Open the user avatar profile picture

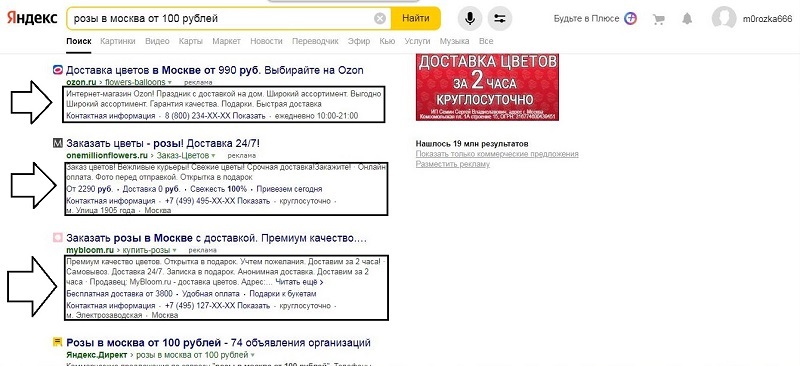click(724, 19)
